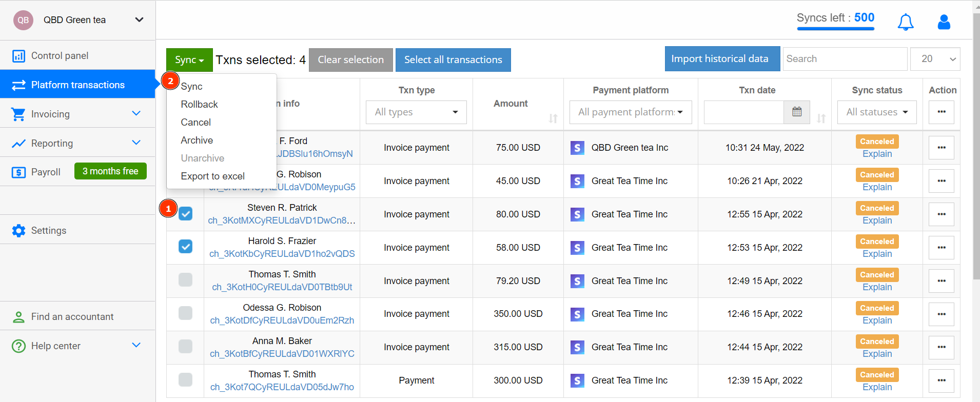Click Stripe icon in 350.00 USD row

pos(577,314)
